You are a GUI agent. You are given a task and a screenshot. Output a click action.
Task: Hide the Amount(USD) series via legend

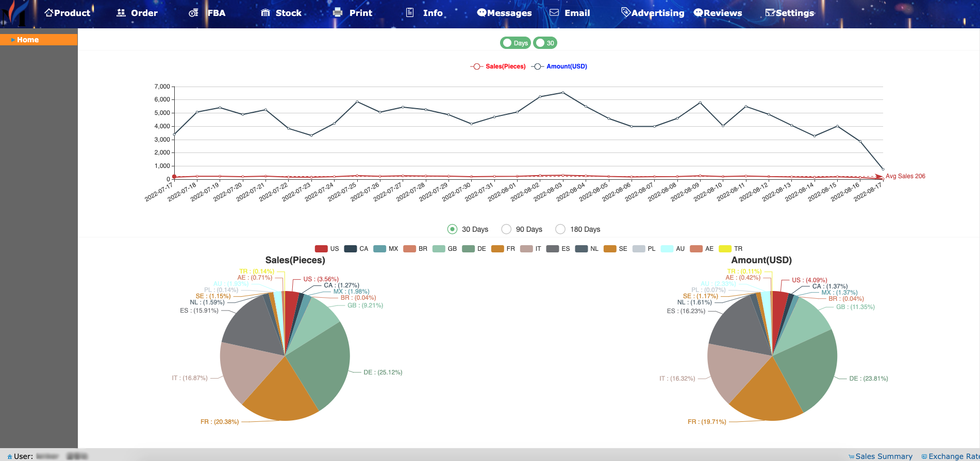pos(559,66)
